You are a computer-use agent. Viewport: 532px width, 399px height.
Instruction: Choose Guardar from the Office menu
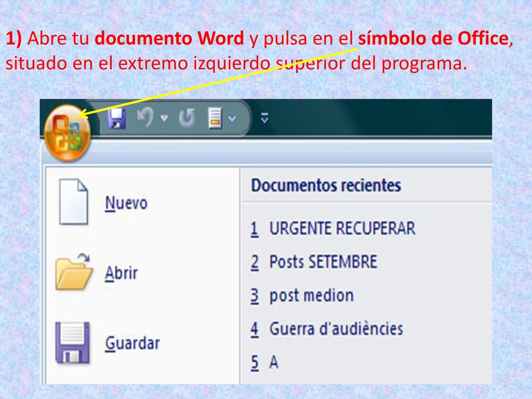(132, 343)
